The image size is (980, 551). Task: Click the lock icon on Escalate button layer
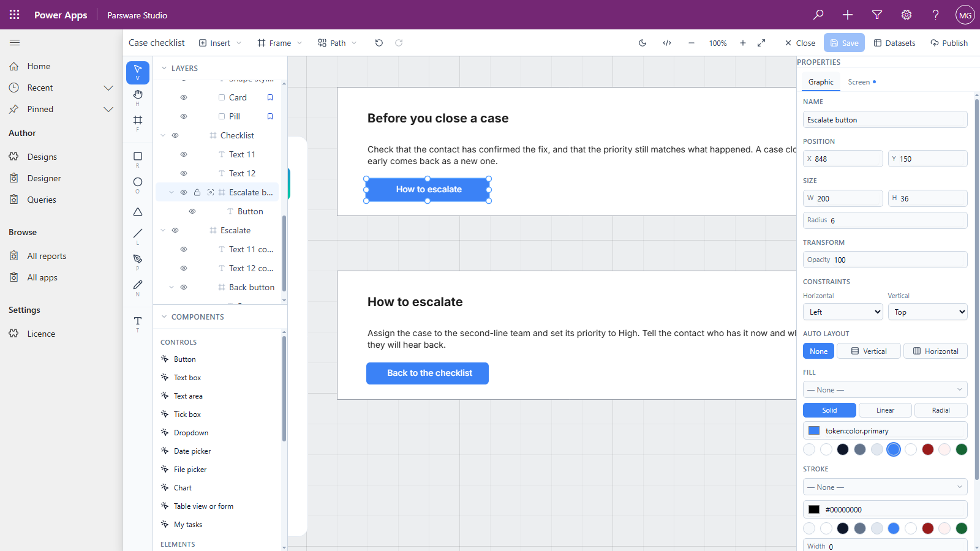197,192
